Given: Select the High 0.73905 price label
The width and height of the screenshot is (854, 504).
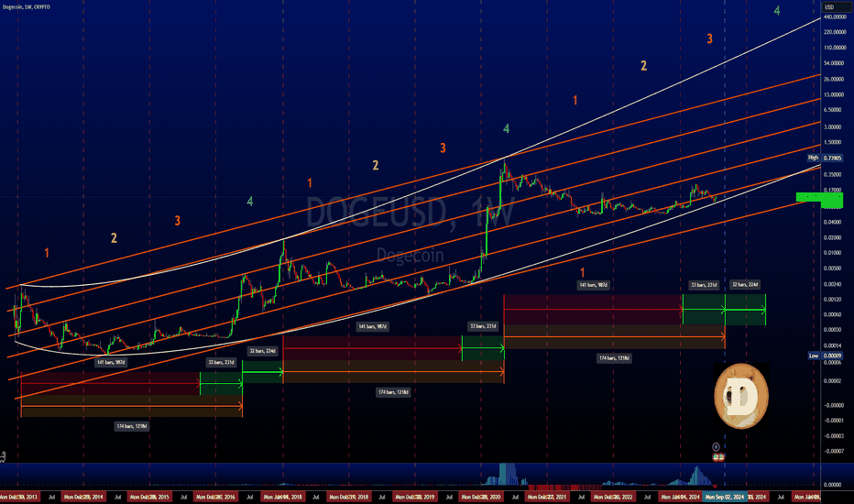Looking at the screenshot, I should tap(825, 158).
